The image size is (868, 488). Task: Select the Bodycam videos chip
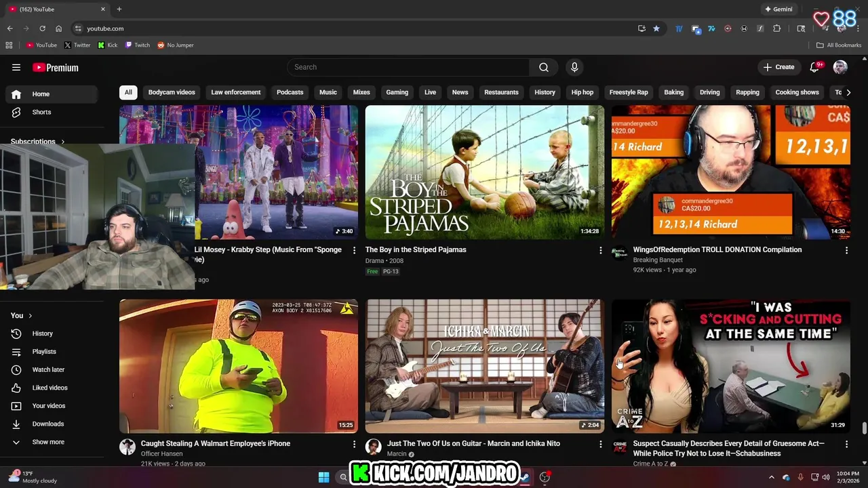172,92
